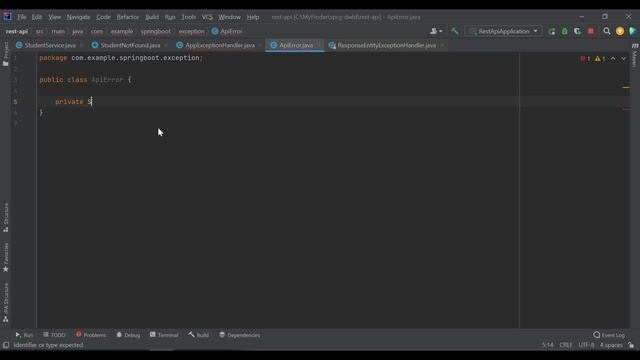Open the Build tool window
Screen dimensions: 640x360
(199, 335)
